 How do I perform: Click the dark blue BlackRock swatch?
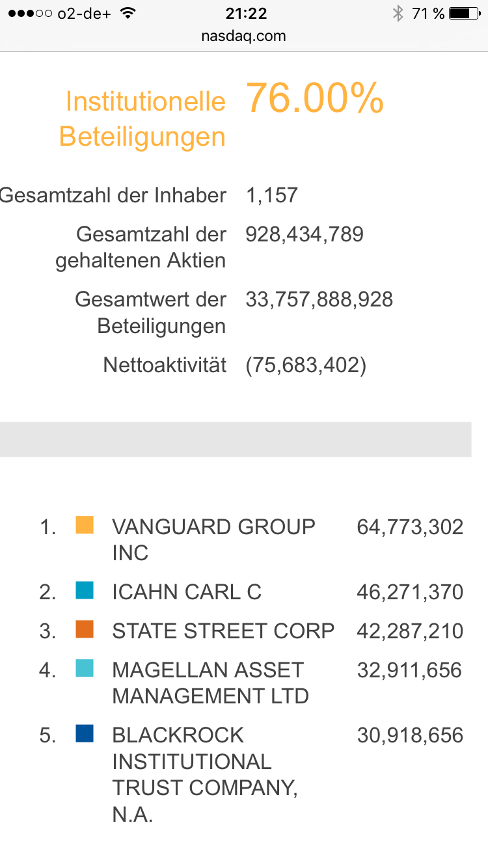85,733
